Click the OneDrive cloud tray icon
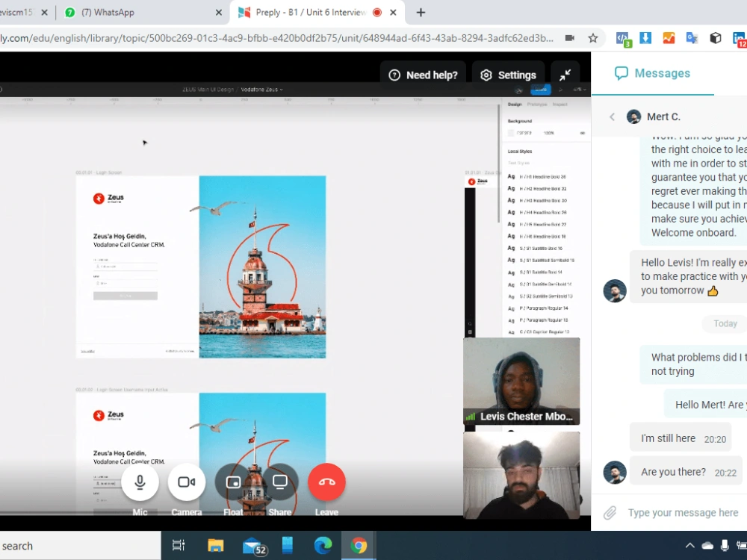Screen dimensions: 747x560 click(x=707, y=546)
